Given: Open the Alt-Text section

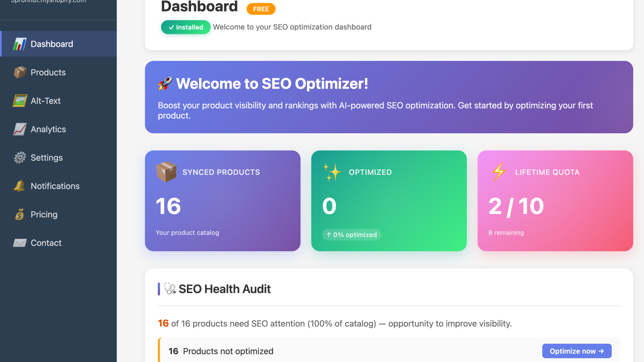Looking at the screenshot, I should pos(58,101).
